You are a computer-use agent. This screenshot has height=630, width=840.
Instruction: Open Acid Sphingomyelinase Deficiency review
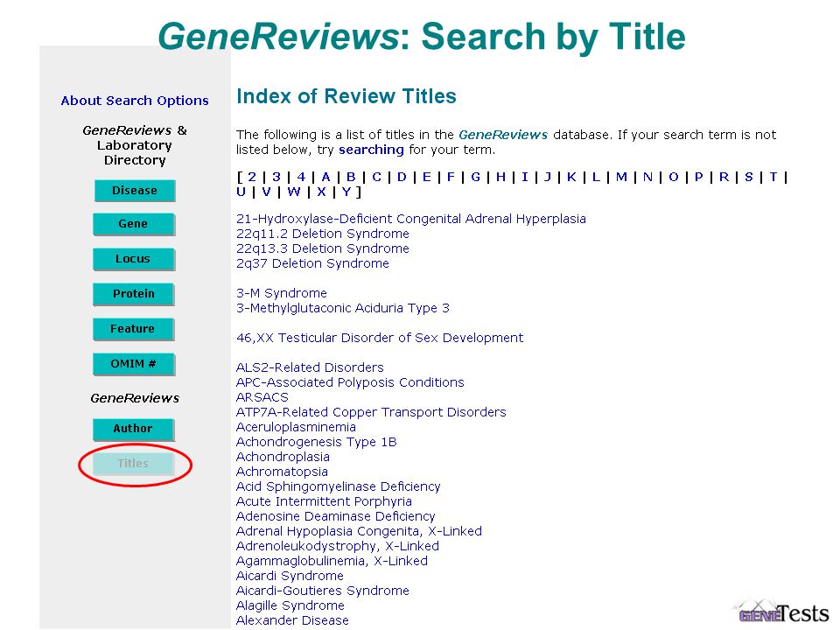pos(338,487)
